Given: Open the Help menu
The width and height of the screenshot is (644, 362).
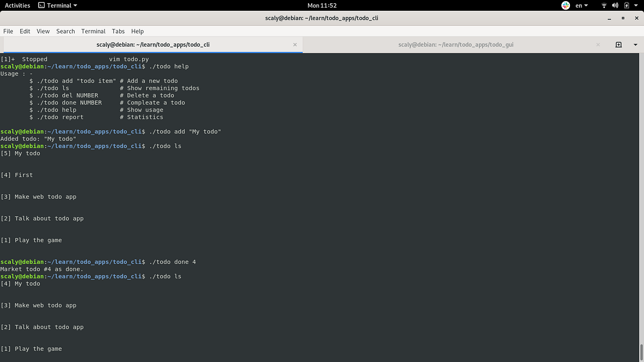Looking at the screenshot, I should pyautogui.click(x=137, y=31).
